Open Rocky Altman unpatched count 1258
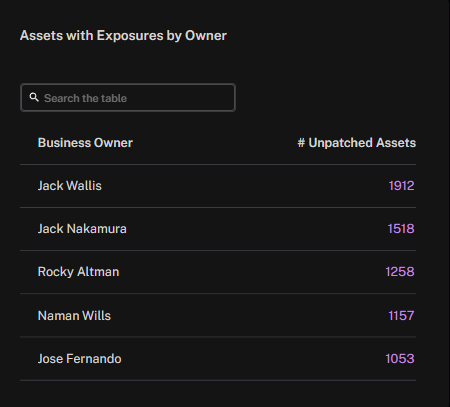This screenshot has width=450, height=407. (x=400, y=272)
